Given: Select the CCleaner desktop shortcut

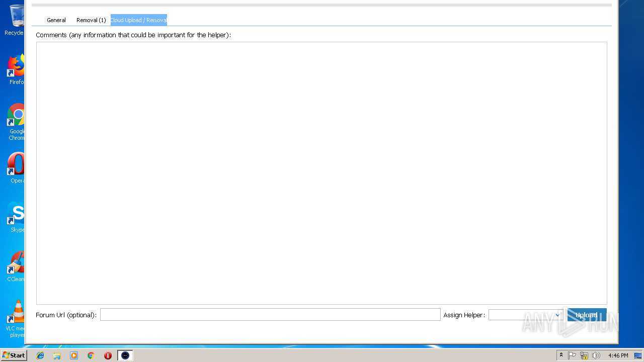Looking at the screenshot, I should click(x=15, y=266).
